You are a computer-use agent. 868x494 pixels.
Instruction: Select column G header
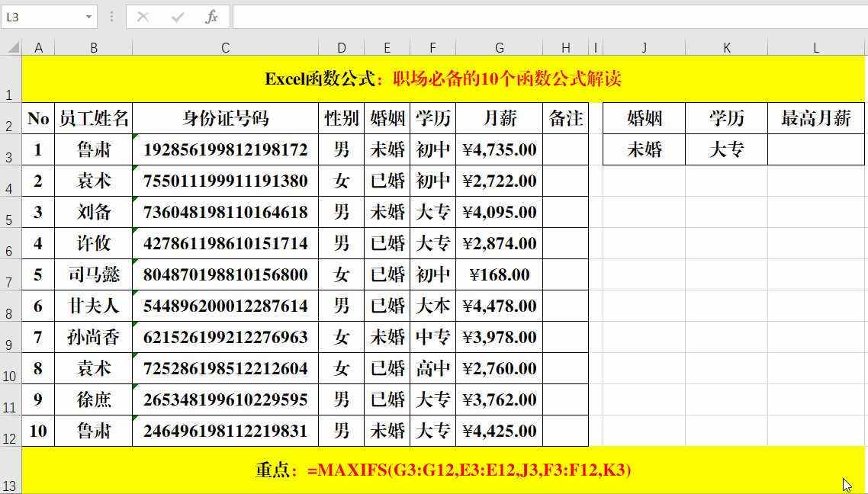point(500,48)
